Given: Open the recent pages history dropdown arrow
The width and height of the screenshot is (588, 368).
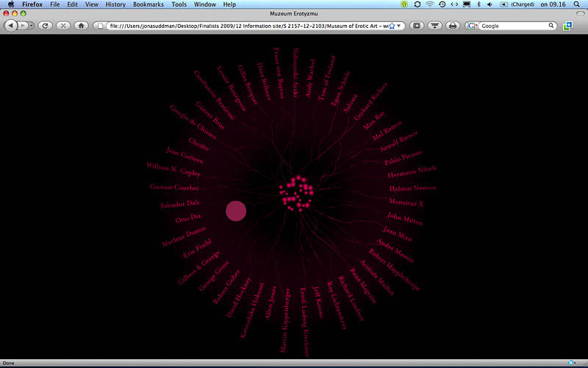Looking at the screenshot, I should point(32,26).
